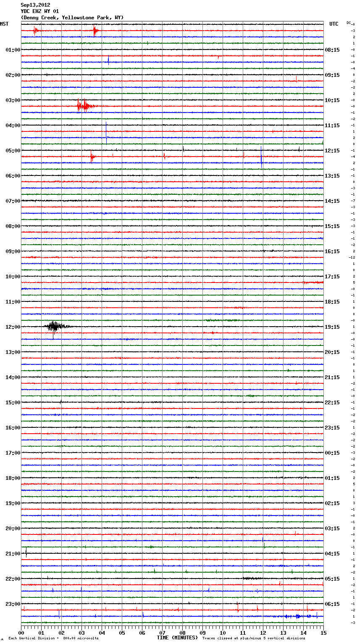Click the 09:15 UTC time label

click(332, 75)
